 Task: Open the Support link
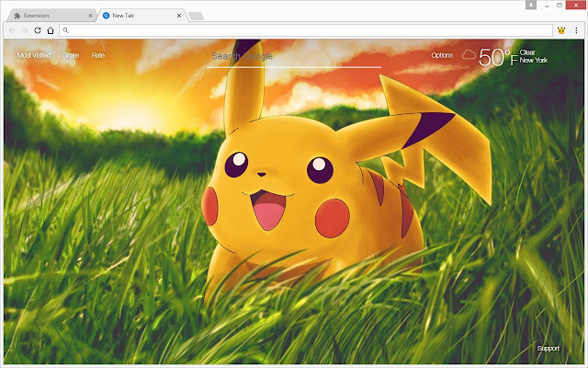[x=548, y=348]
